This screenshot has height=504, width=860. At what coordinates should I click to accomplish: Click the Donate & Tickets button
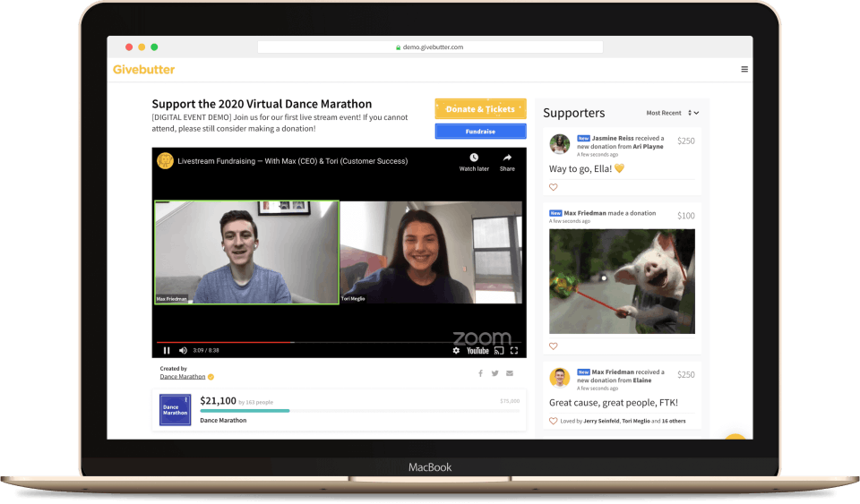480,109
